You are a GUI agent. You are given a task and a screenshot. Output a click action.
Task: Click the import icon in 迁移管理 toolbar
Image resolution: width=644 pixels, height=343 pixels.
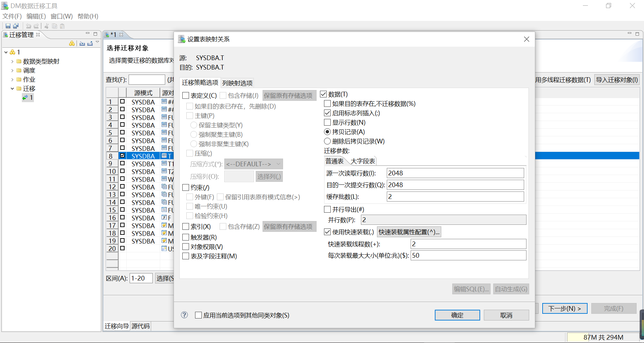[x=82, y=43]
